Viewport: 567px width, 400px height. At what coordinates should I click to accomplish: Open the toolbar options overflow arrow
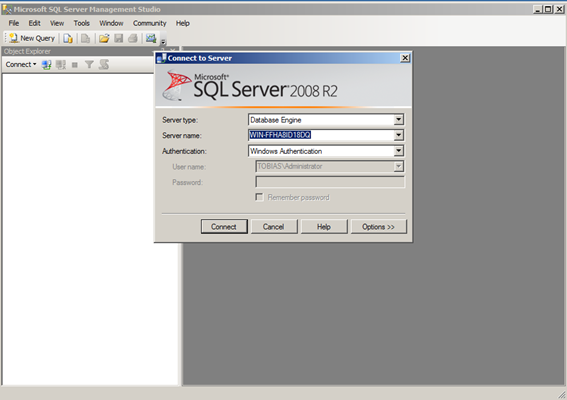[163, 42]
